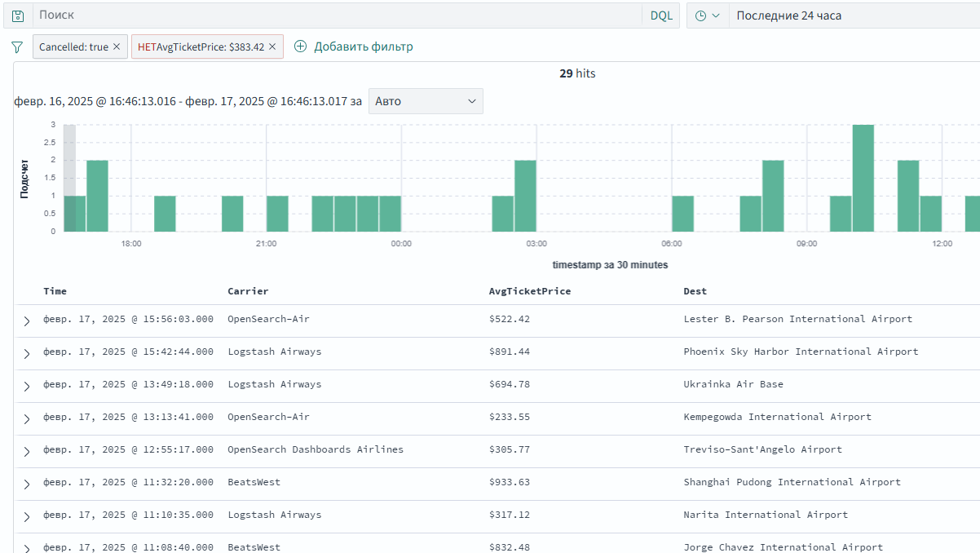Click the plus icon to add filter
Image resolution: width=980 pixels, height=553 pixels.
[x=300, y=46]
